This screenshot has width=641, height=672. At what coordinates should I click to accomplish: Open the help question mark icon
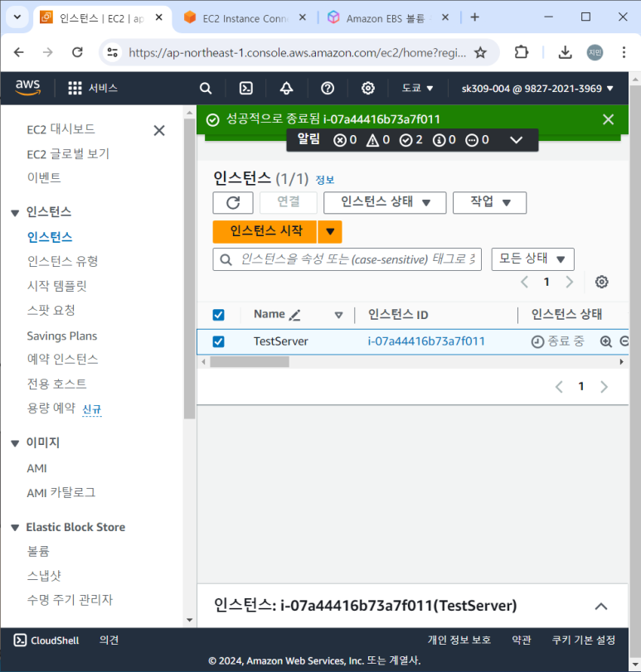point(328,89)
